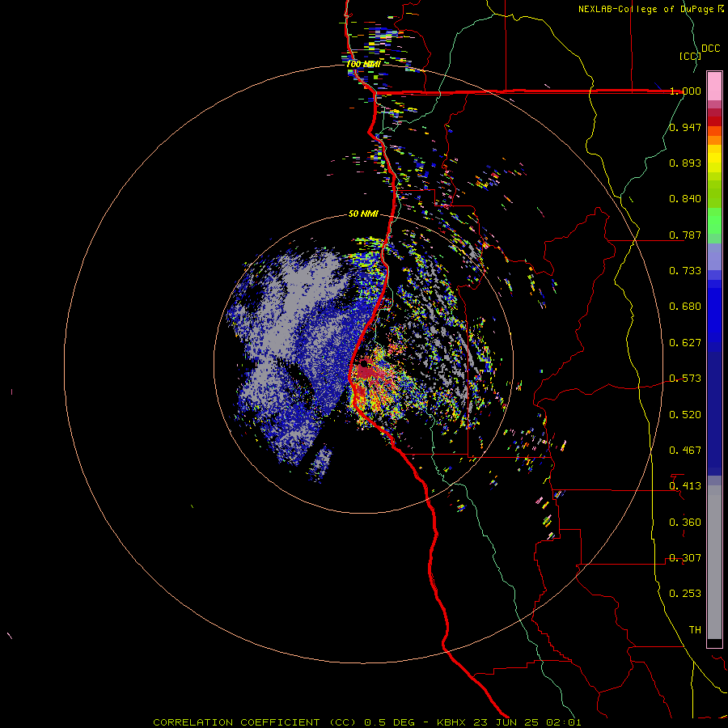Screen dimensions: 728x728
Task: Select the 0.573 legend value
Action: pyautogui.click(x=685, y=379)
